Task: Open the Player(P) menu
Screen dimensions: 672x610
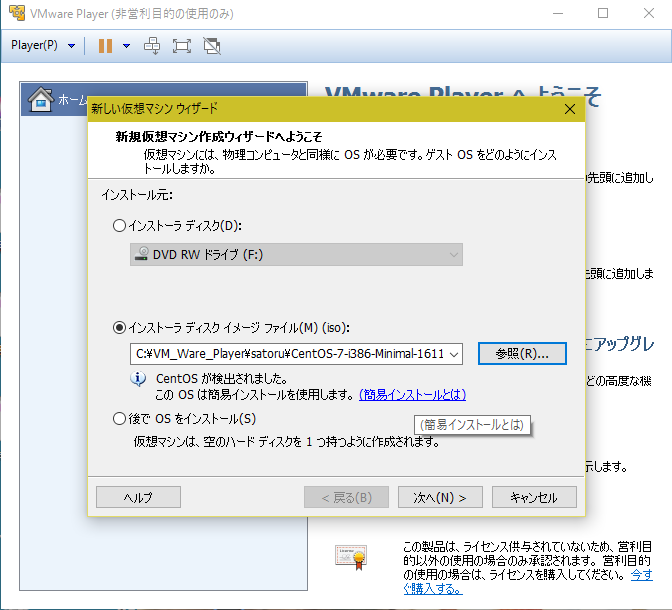Action: 42,45
